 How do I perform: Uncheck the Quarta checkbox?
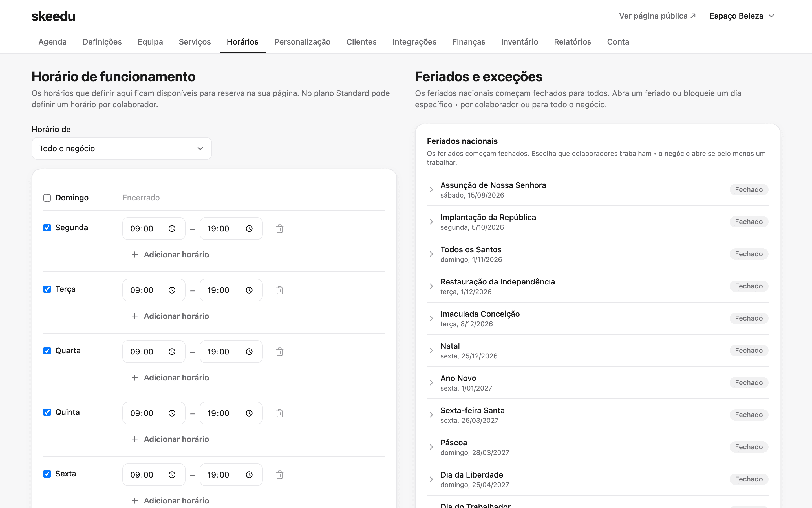tap(47, 351)
